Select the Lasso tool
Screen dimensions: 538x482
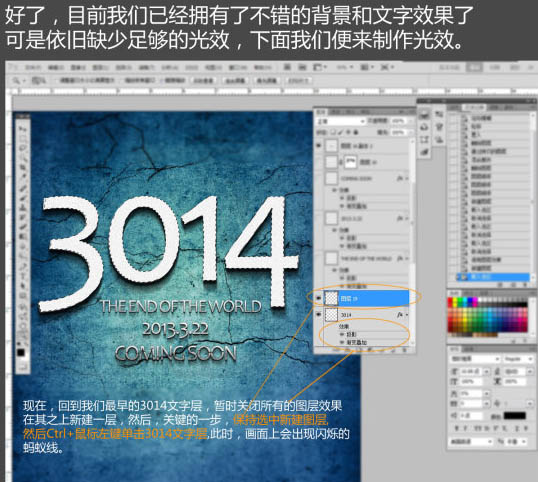coord(23,148)
